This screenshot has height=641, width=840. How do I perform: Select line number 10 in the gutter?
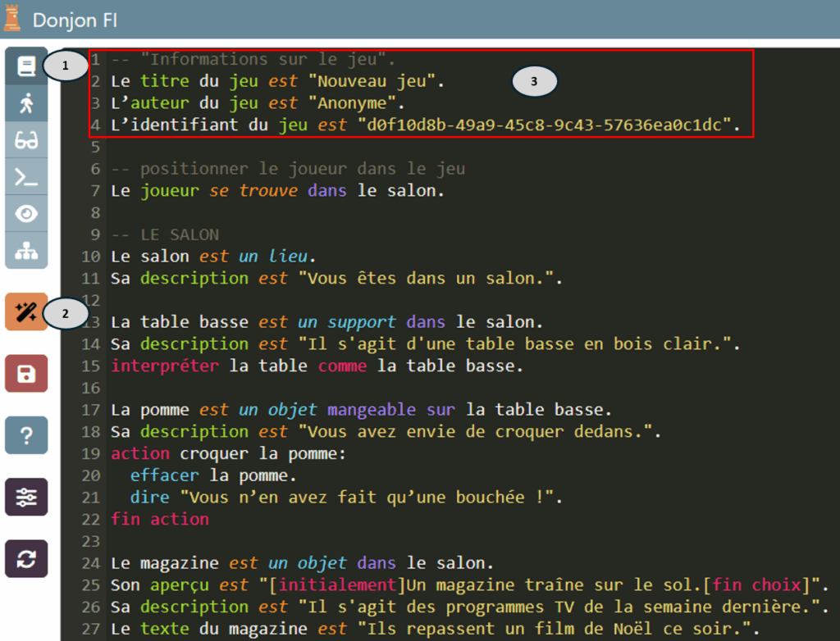click(93, 256)
